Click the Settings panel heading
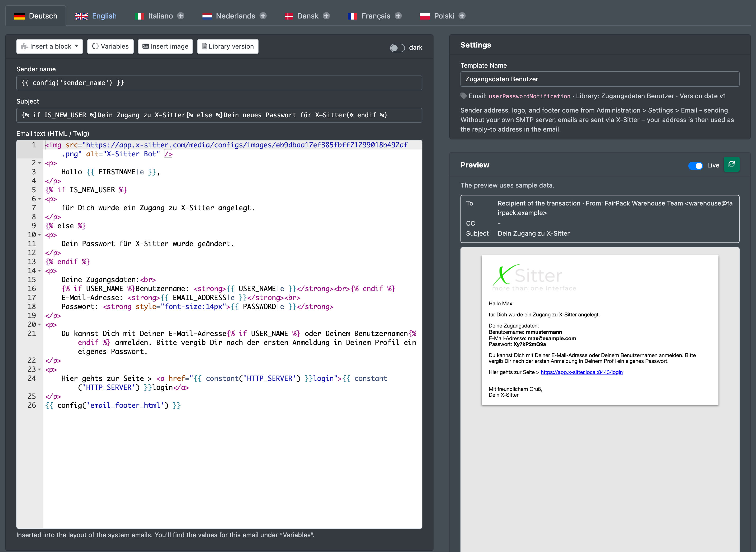Image resolution: width=756 pixels, height=552 pixels. pyautogui.click(x=476, y=45)
